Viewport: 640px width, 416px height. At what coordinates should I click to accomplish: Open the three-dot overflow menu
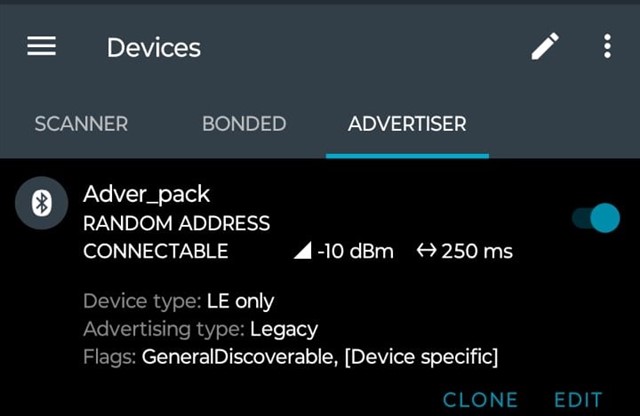coord(607,46)
